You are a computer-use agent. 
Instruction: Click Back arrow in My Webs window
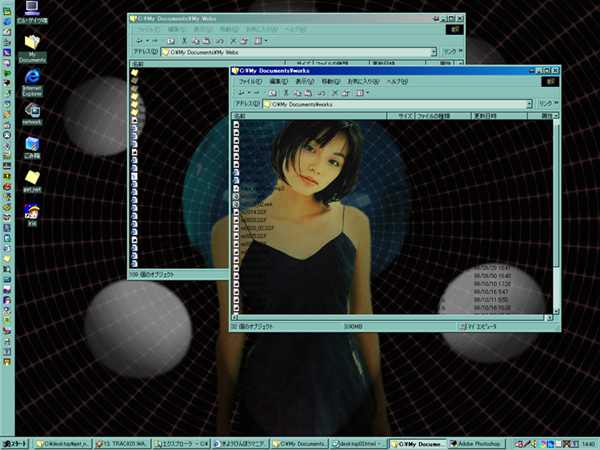point(139,41)
